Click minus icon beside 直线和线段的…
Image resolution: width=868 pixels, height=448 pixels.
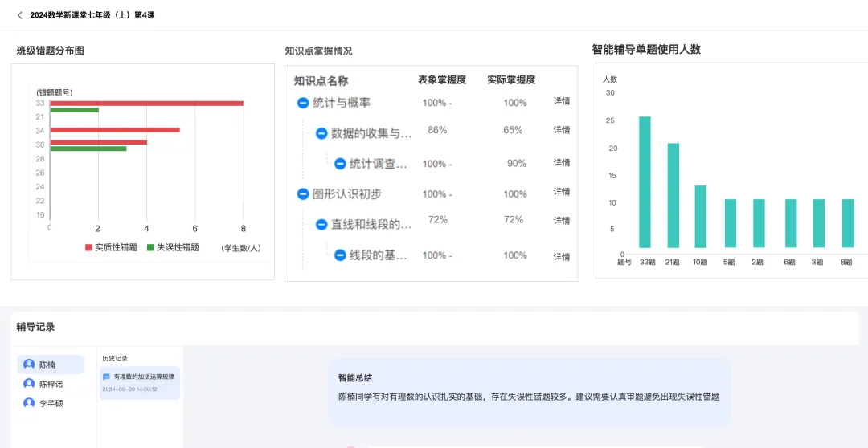(x=321, y=225)
